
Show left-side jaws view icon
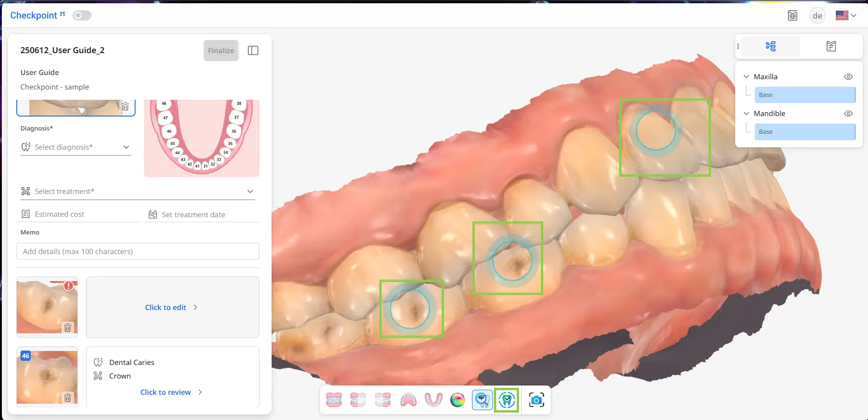tap(383, 400)
